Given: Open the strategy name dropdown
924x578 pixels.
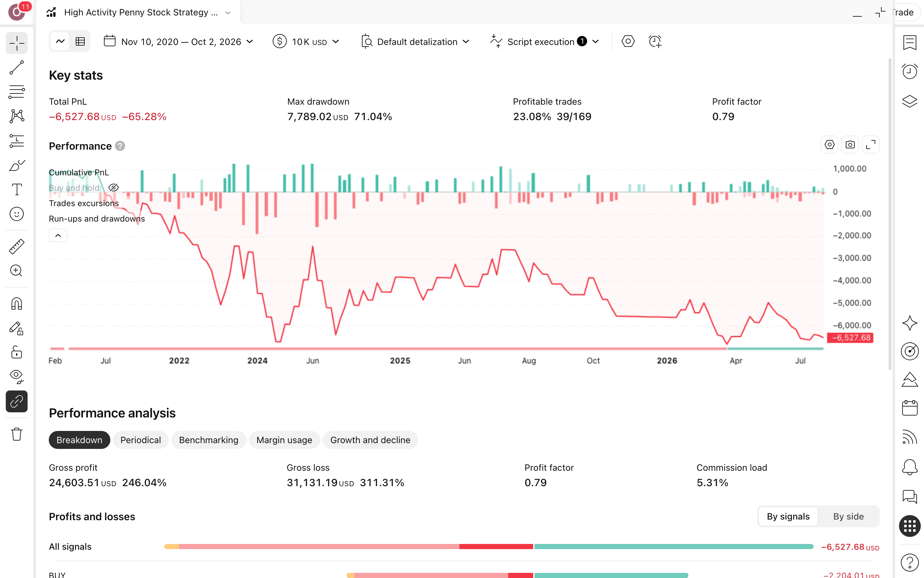Looking at the screenshot, I should coord(228,13).
